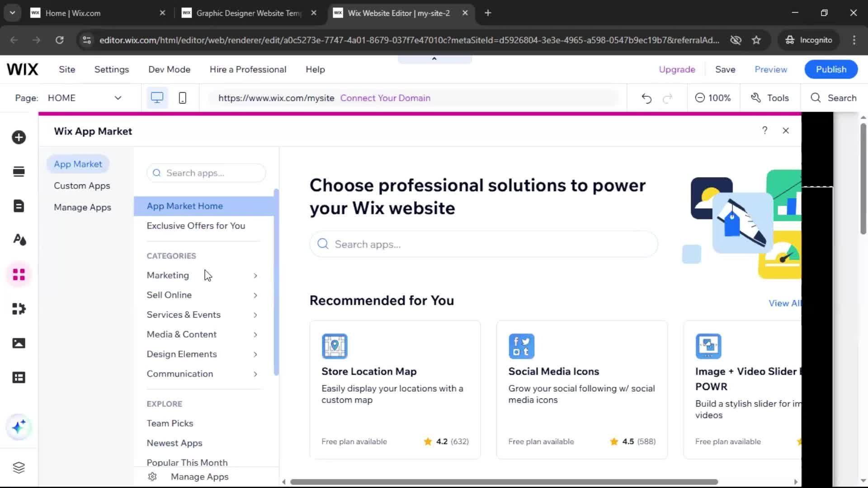This screenshot has height=488, width=868.
Task: Open the CMS table icon in sidebar
Action: point(19,378)
